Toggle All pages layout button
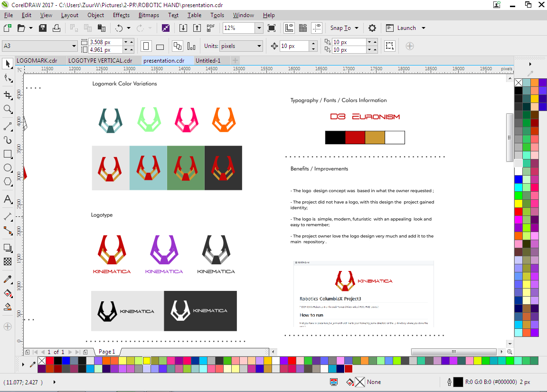The image size is (547, 392). click(178, 46)
